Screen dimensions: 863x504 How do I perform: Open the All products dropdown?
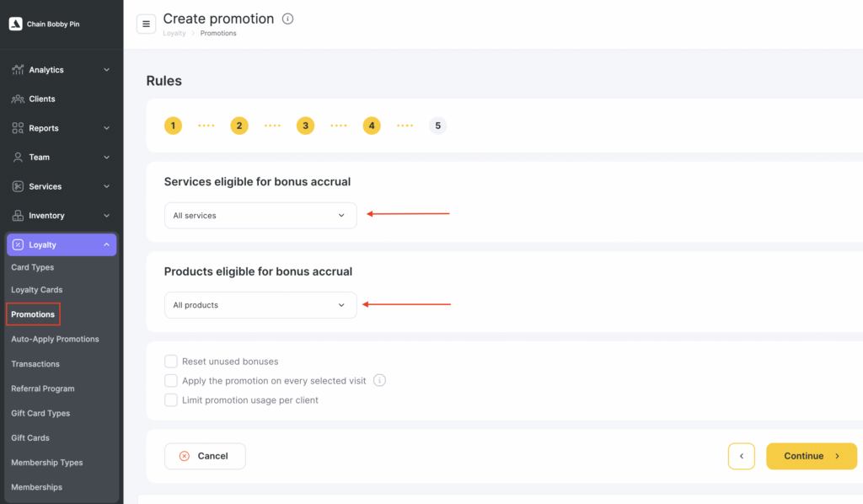[260, 305]
